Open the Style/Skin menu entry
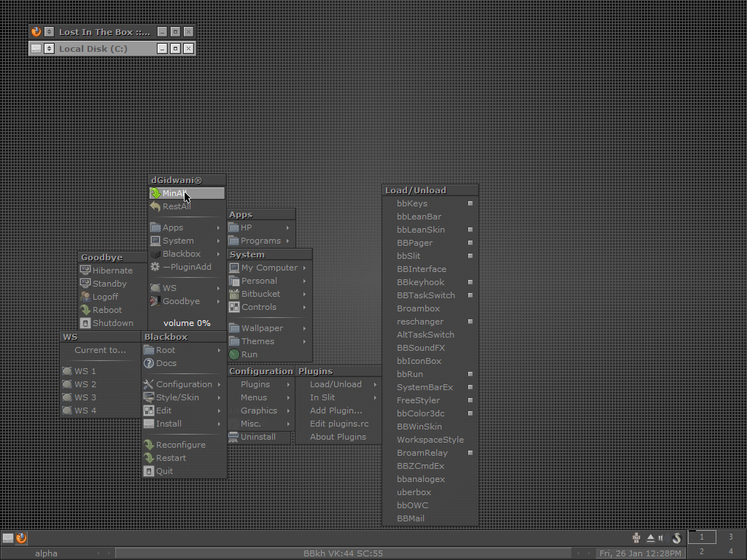The image size is (747, 560). coord(184,397)
